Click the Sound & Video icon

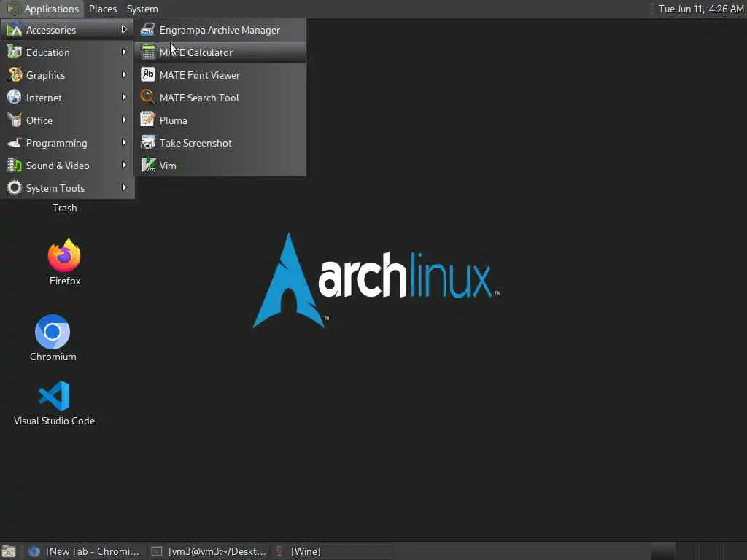click(15, 166)
